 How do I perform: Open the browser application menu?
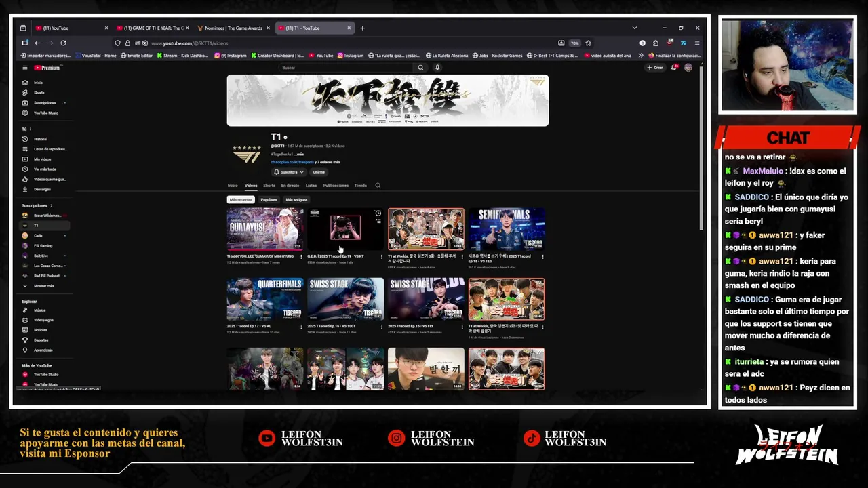pyautogui.click(x=696, y=43)
